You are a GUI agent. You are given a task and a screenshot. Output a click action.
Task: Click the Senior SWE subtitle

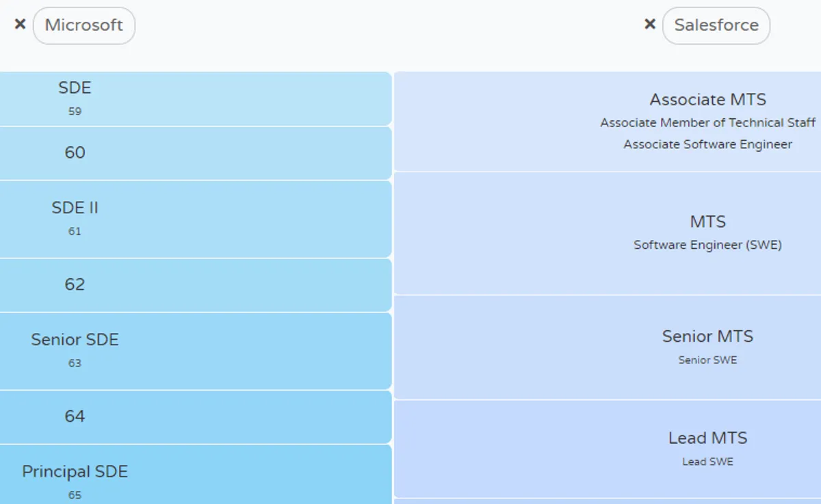[707, 360]
